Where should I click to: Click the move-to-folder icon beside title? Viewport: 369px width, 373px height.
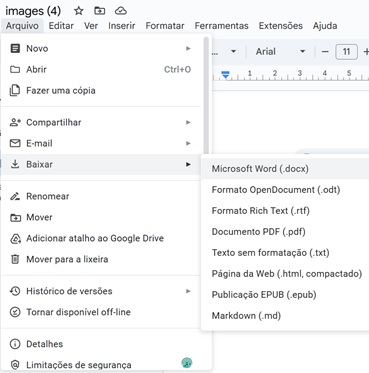(99, 11)
